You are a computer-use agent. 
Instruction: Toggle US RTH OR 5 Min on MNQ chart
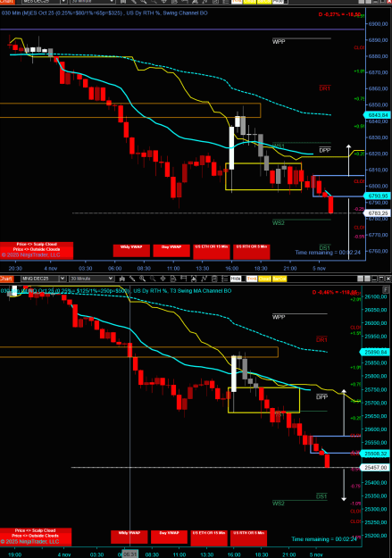coord(248,537)
